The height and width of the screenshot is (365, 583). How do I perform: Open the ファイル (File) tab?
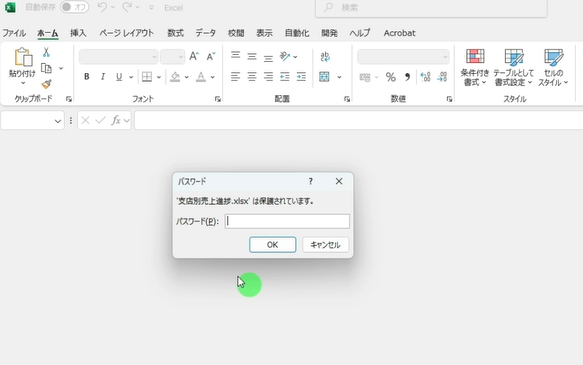(14, 33)
